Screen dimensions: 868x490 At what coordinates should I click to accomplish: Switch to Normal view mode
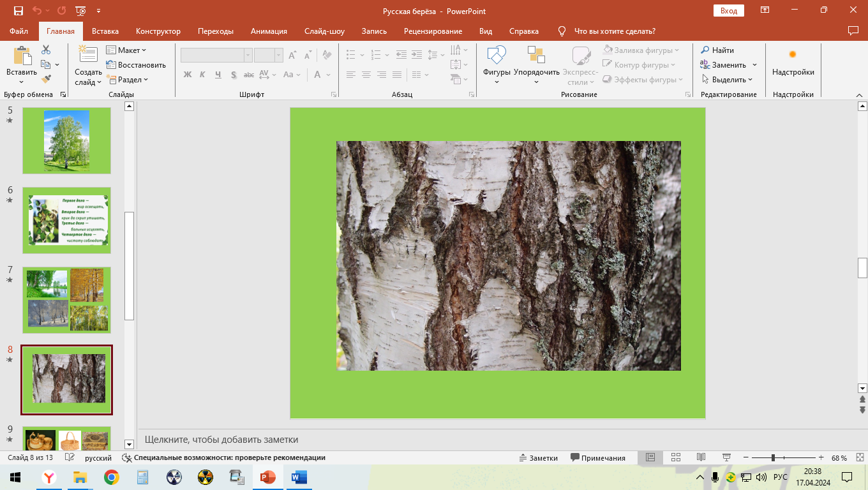pos(650,457)
